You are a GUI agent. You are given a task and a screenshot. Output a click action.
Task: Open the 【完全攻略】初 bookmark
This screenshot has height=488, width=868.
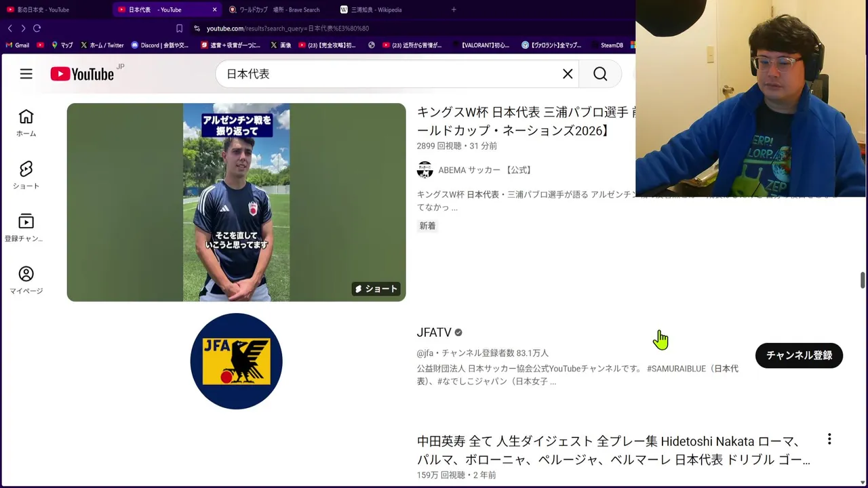(327, 45)
